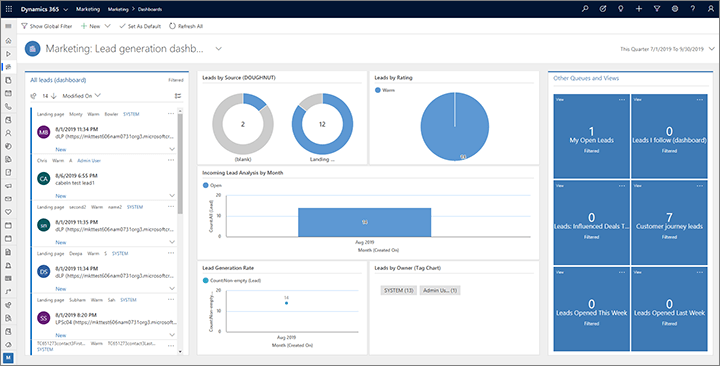Viewport: 720px width, 366px height.
Task: Click Admin Us... (1) owner tag
Action: tap(440, 290)
